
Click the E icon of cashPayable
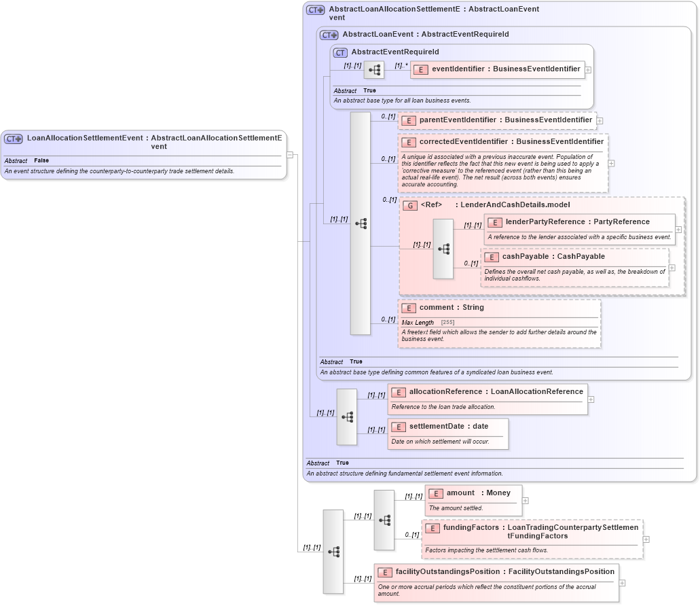click(492, 257)
